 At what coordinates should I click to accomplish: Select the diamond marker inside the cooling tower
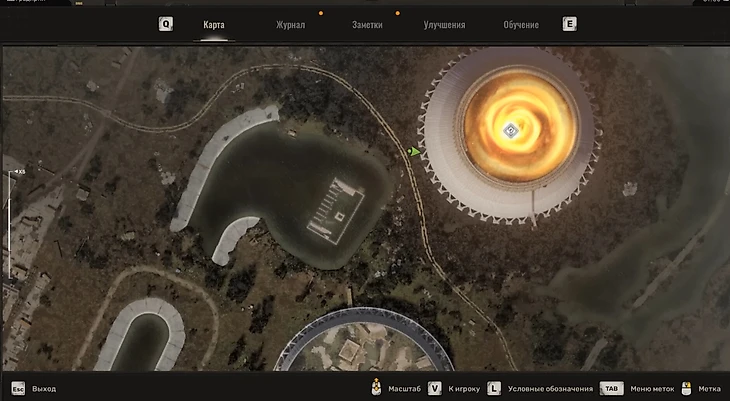(x=509, y=130)
